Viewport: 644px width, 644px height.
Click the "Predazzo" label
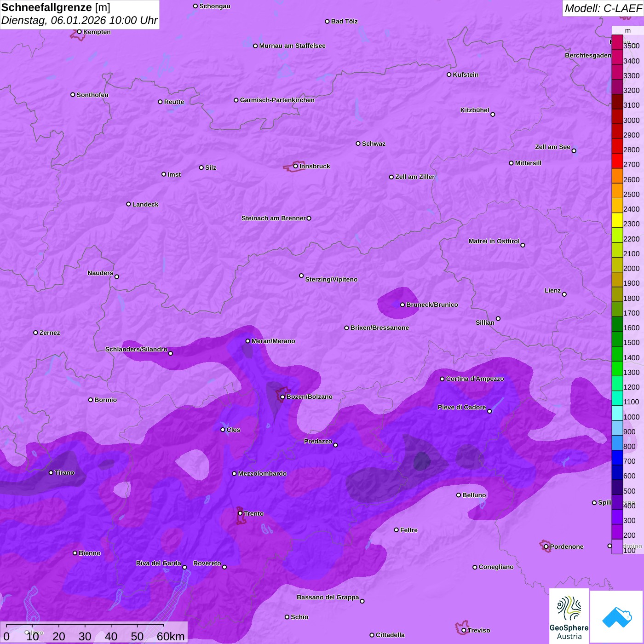pos(318,441)
